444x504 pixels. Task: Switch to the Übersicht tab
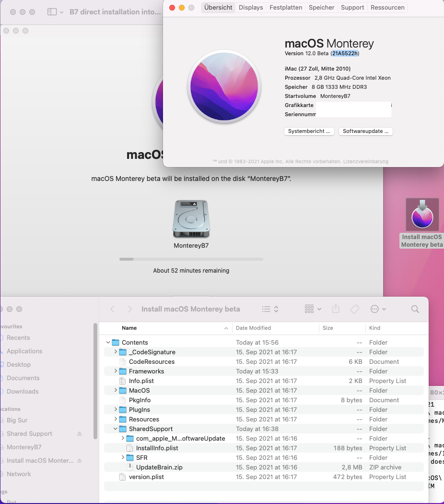click(218, 7)
